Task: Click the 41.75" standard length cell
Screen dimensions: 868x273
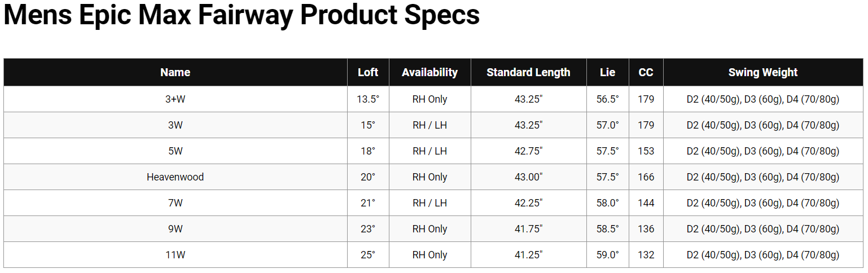Action: click(x=528, y=229)
